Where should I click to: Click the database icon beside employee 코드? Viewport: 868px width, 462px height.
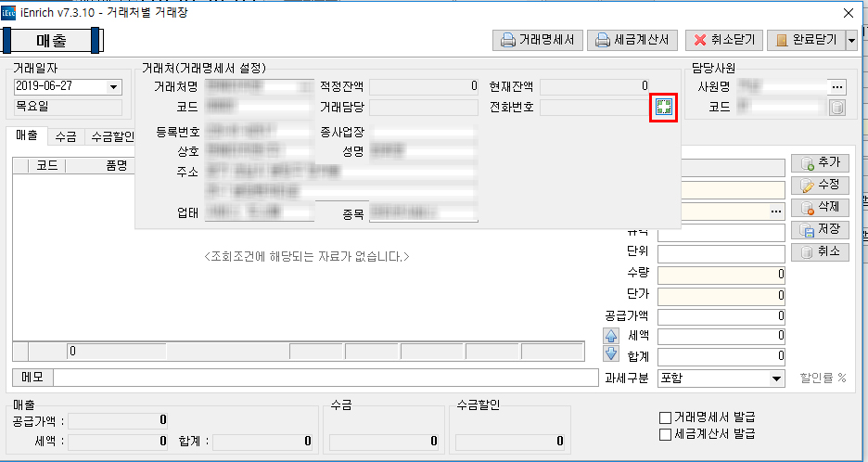click(836, 109)
